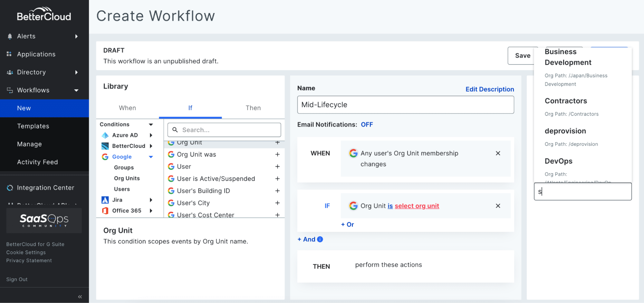Viewport: 644px width, 303px height.
Task: Click the 'select org unit' link
Action: click(417, 206)
